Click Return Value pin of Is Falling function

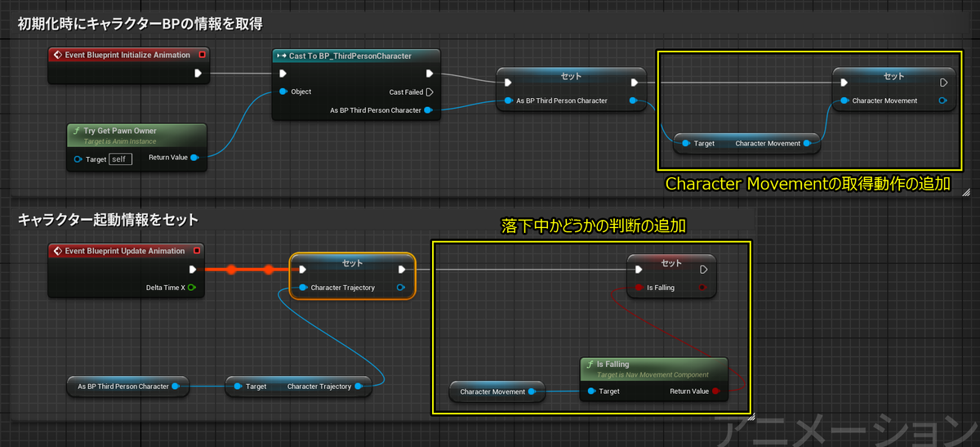tap(716, 391)
